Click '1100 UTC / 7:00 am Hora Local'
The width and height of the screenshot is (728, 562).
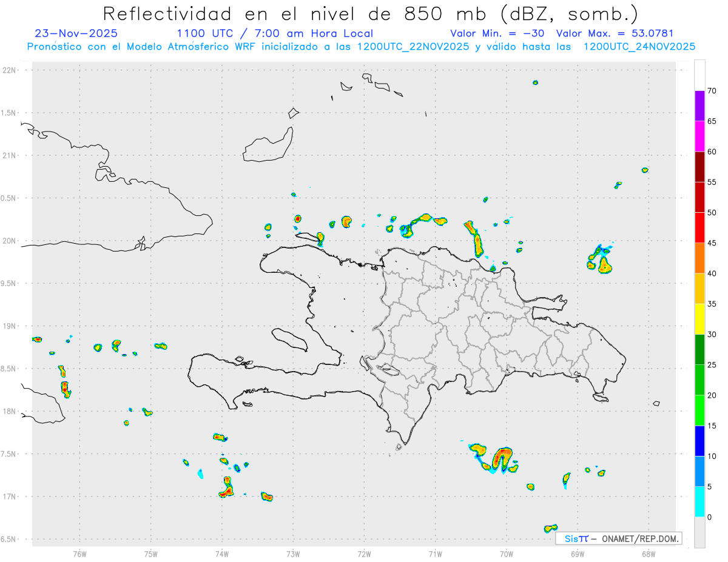click(x=275, y=33)
